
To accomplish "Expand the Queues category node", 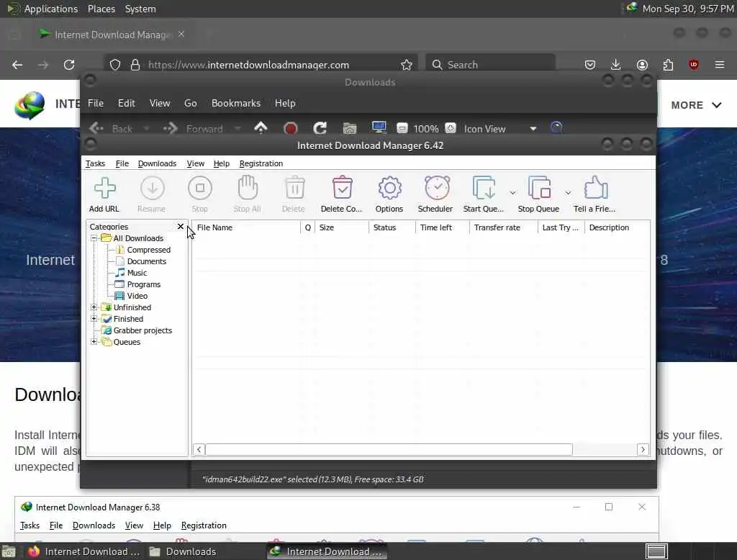I will coord(94,342).
